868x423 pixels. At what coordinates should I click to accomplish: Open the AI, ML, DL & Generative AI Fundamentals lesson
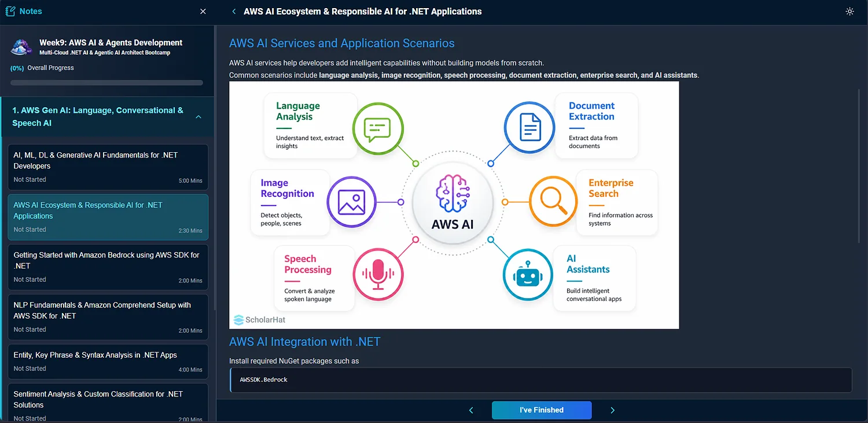[108, 167]
